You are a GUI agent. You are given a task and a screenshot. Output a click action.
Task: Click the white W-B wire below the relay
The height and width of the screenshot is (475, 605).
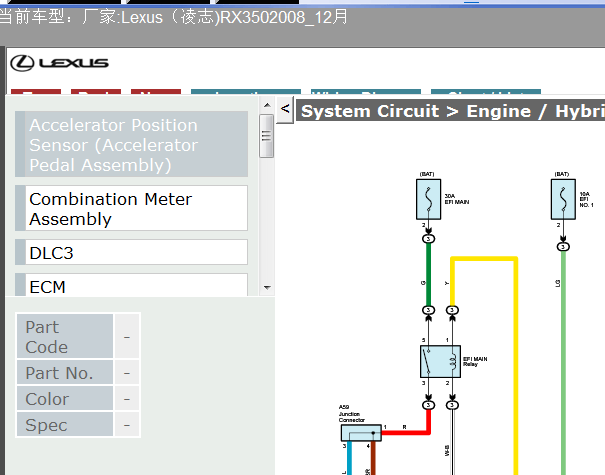tap(452, 443)
